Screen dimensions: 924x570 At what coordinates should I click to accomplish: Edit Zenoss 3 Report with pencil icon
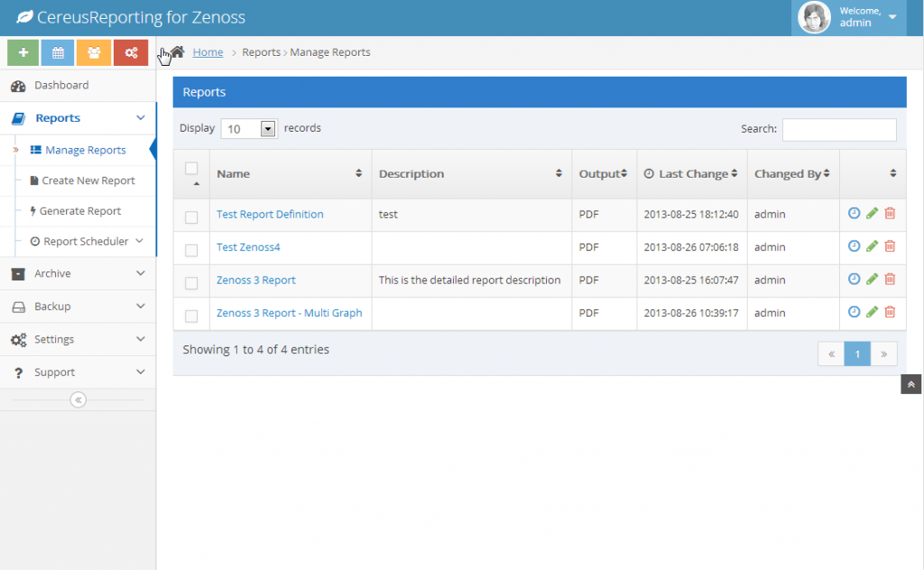873,279
